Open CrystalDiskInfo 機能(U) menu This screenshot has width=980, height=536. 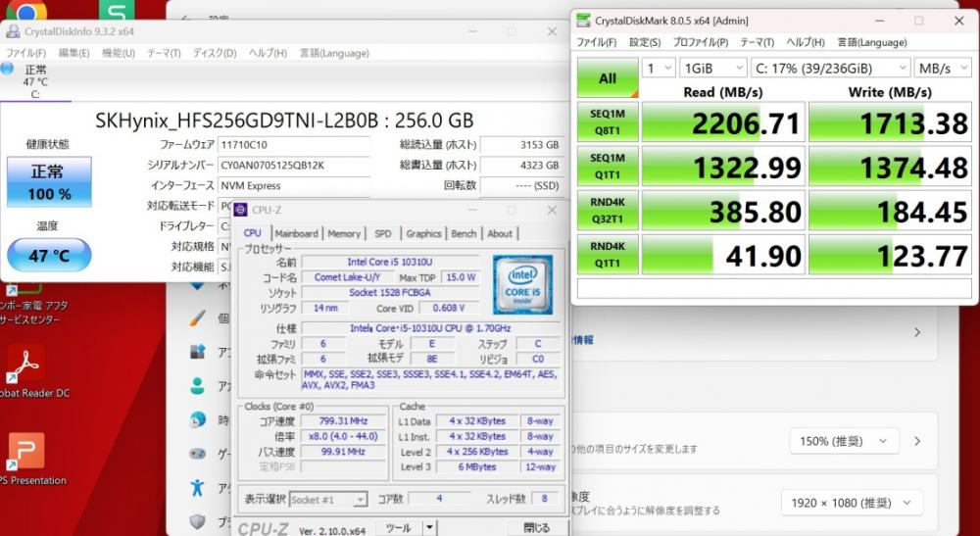tap(119, 53)
